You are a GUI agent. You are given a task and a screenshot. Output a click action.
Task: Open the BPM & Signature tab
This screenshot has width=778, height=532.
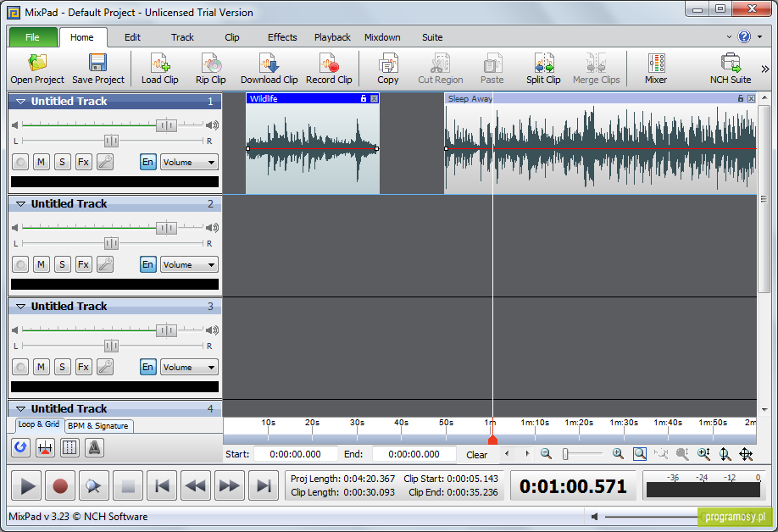point(98,425)
